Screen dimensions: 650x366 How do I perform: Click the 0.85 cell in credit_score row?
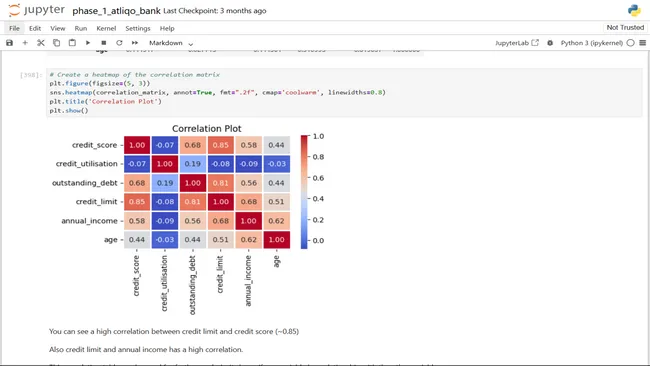pos(221,145)
